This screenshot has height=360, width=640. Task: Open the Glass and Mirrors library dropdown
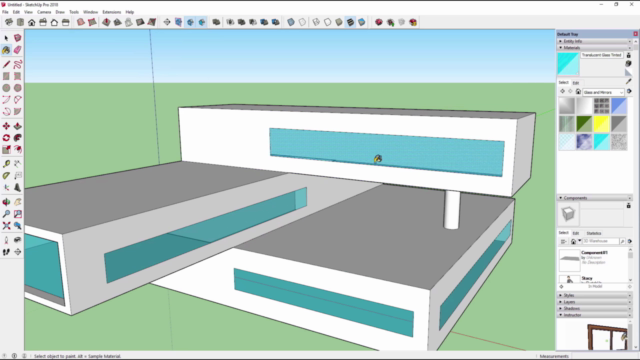tap(603, 92)
